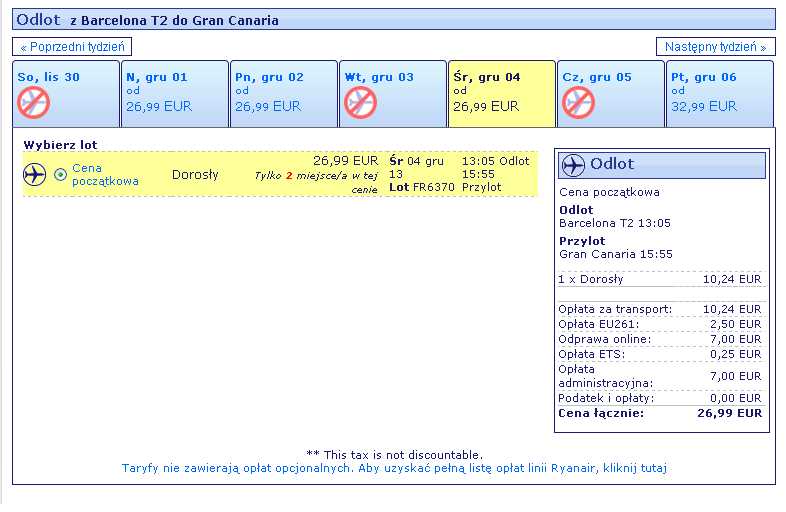Click the airplane icon in the flight row
The width and height of the screenshot is (786, 512).
point(35,175)
